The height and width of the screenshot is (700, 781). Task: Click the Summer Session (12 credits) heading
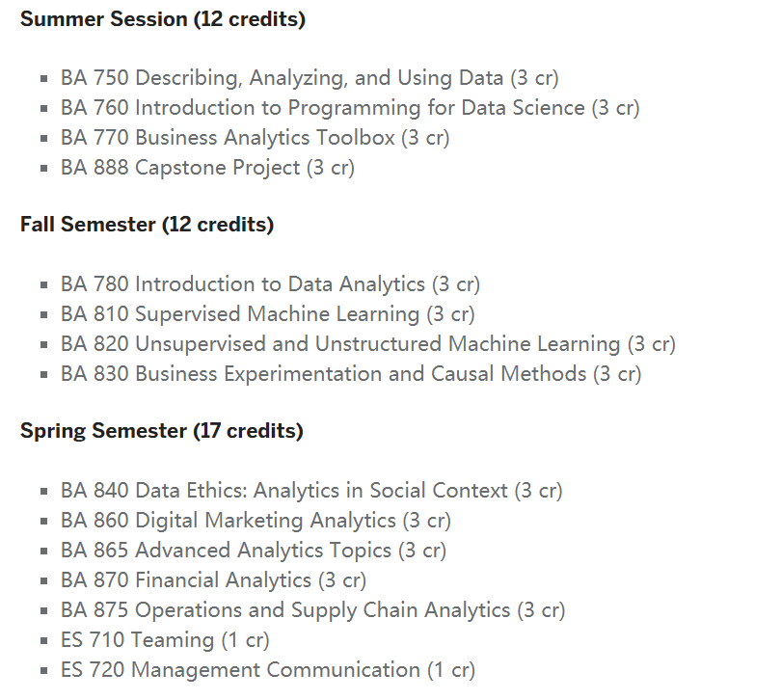click(x=162, y=19)
